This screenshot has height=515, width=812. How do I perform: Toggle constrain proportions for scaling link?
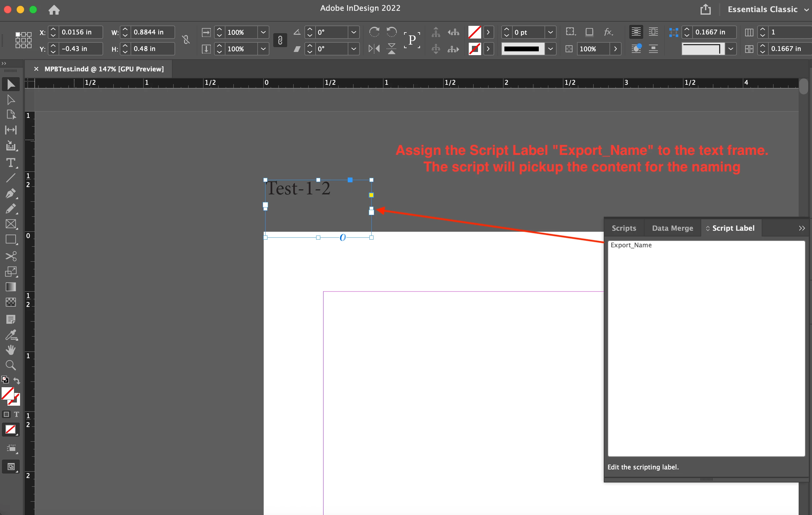pos(280,40)
